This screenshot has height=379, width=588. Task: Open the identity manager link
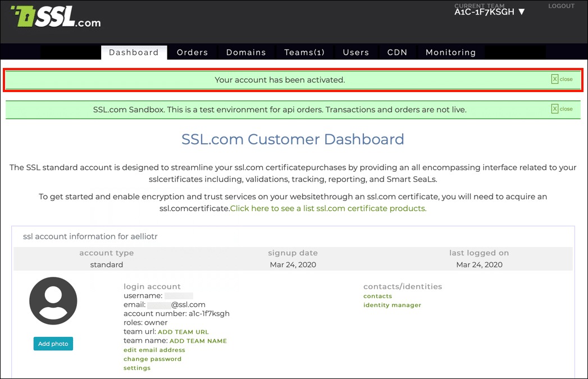[x=392, y=305]
